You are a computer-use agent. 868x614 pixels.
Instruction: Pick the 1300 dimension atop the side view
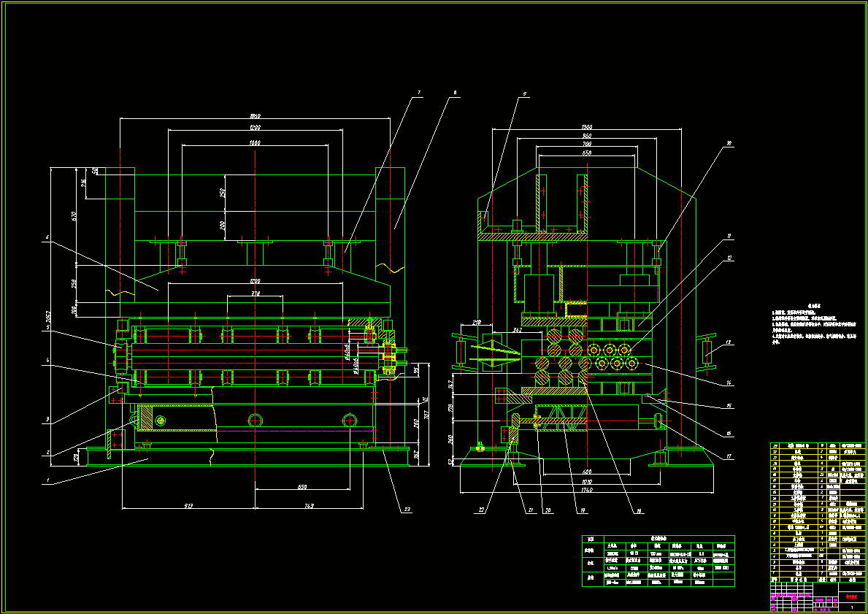coord(587,127)
